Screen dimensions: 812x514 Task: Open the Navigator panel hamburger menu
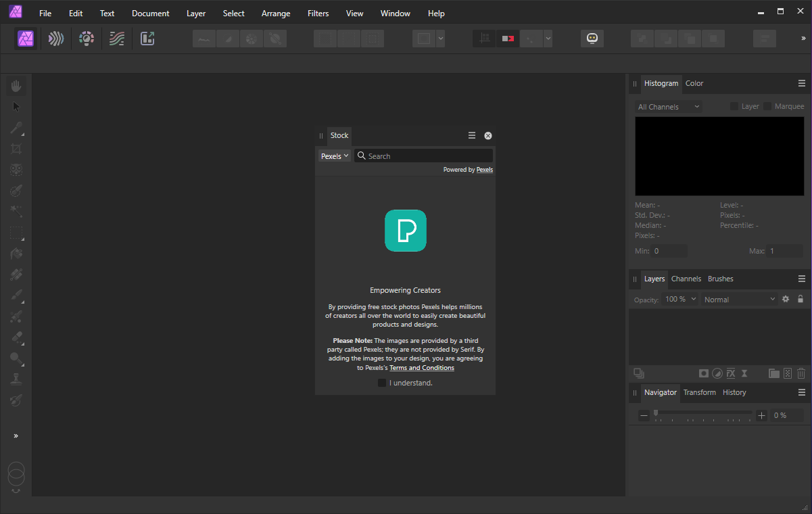[802, 392]
